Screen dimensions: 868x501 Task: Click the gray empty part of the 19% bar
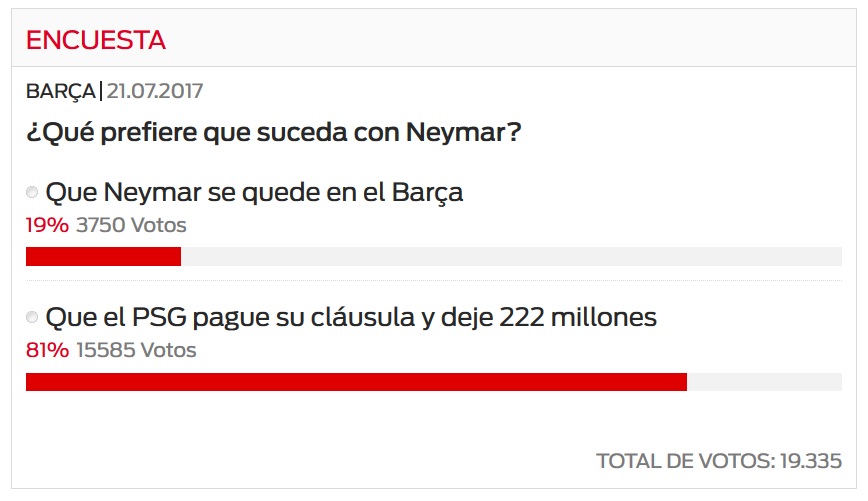510,256
